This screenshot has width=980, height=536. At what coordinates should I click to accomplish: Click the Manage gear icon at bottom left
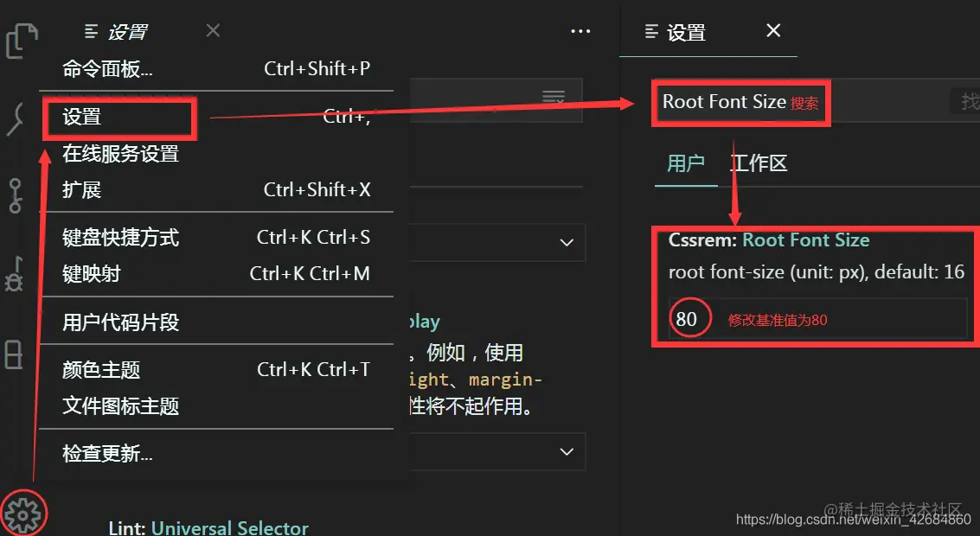click(x=24, y=512)
